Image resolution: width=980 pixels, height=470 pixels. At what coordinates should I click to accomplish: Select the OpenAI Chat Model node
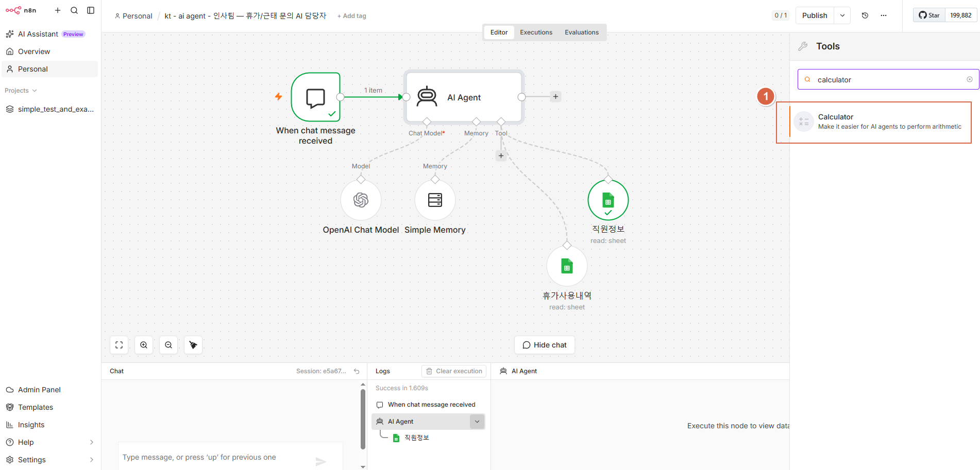(x=361, y=200)
